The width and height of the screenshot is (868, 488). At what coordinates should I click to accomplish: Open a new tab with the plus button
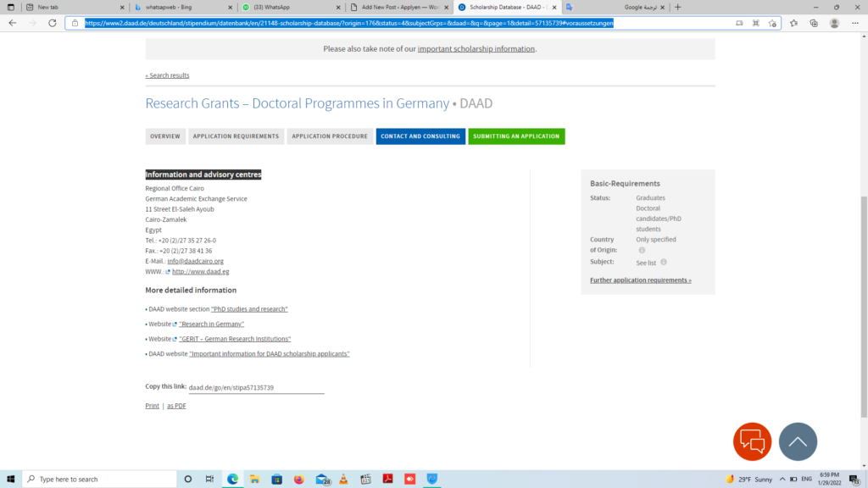pyautogui.click(x=677, y=7)
